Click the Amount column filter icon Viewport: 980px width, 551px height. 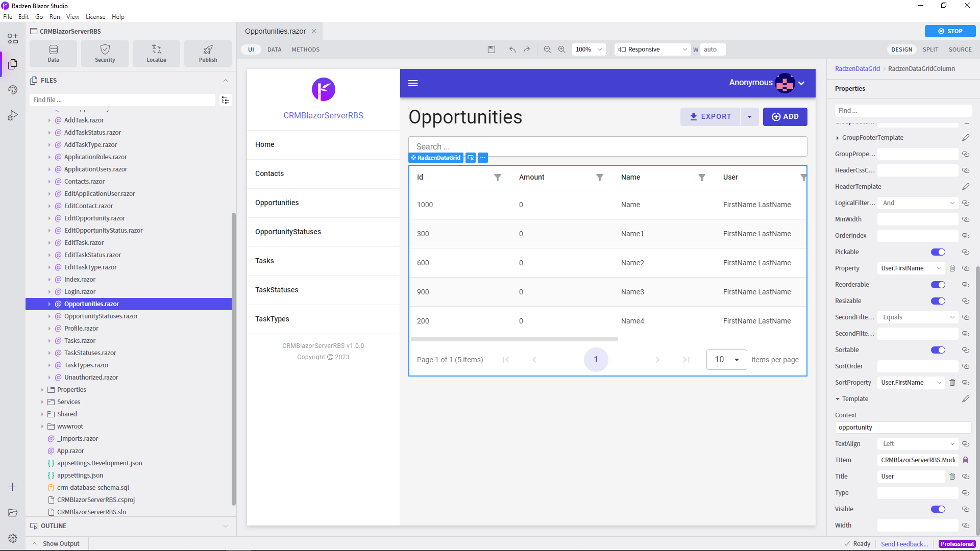(600, 178)
